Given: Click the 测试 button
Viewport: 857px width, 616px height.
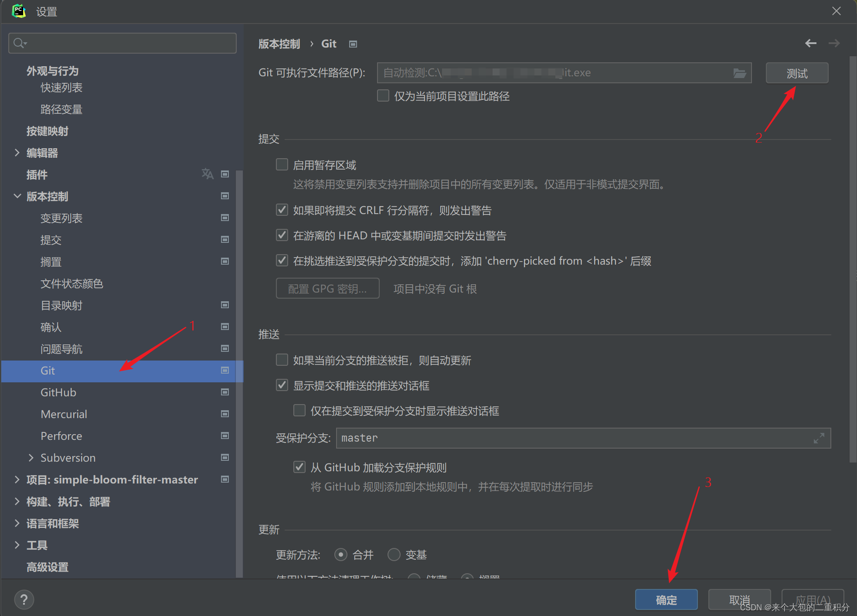Looking at the screenshot, I should click(796, 73).
